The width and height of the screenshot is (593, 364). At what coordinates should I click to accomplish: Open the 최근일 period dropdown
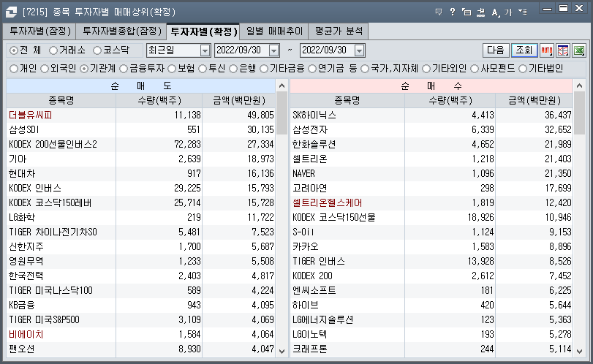pyautogui.click(x=205, y=50)
